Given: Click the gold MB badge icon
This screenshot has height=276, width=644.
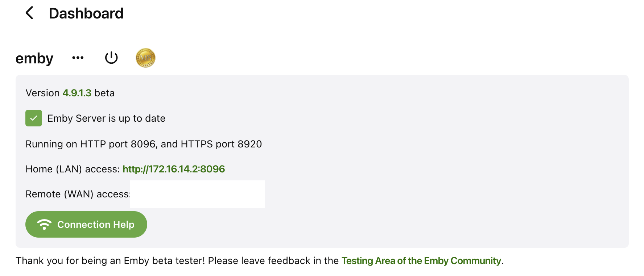Looking at the screenshot, I should click(x=145, y=58).
